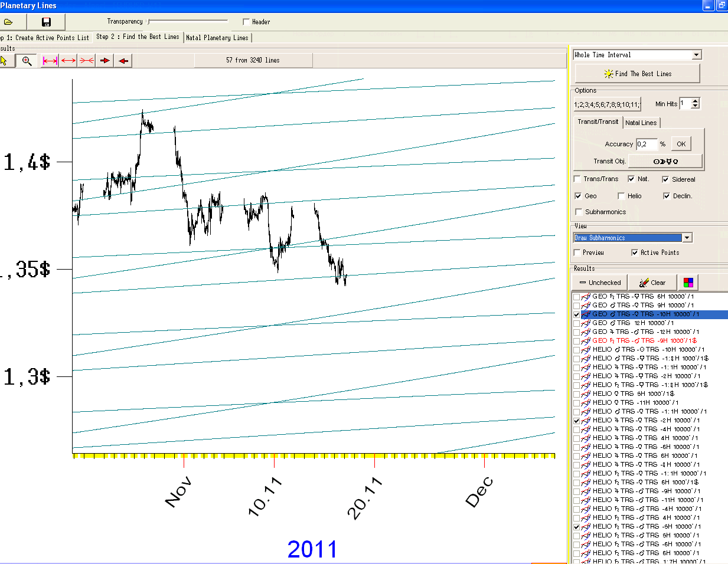The image size is (728, 564).
Task: Switch to the Natal Lines tab
Action: coord(641,123)
